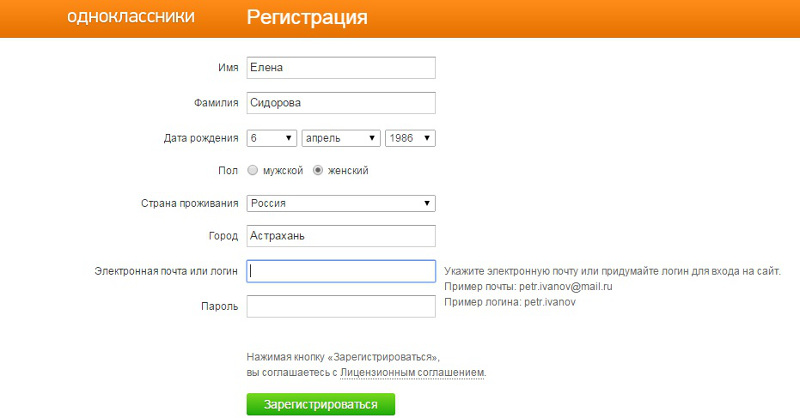The width and height of the screenshot is (800, 418).
Task: Click the Город field containing Астрахань
Action: tap(341, 236)
